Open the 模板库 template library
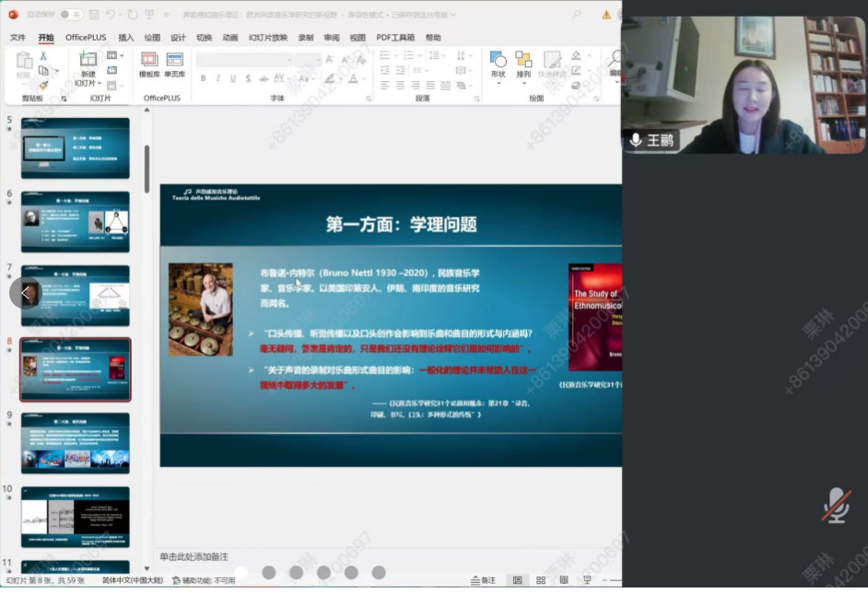The height and width of the screenshot is (593, 868). click(x=149, y=64)
